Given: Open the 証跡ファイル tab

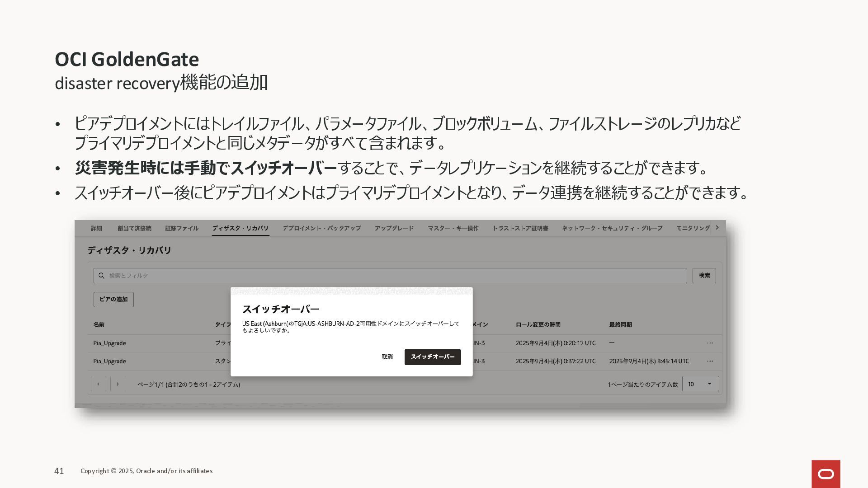Looking at the screenshot, I should tap(182, 228).
